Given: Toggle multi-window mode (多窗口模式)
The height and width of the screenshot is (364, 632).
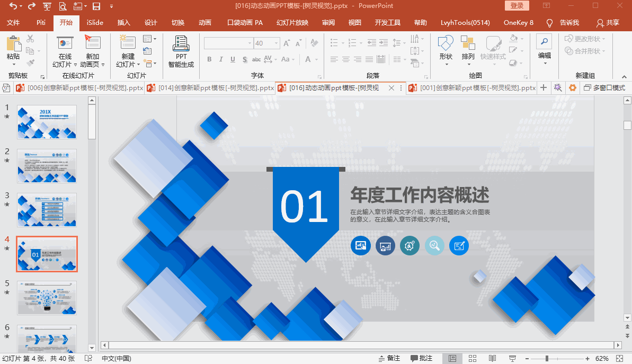Looking at the screenshot, I should click(x=604, y=87).
